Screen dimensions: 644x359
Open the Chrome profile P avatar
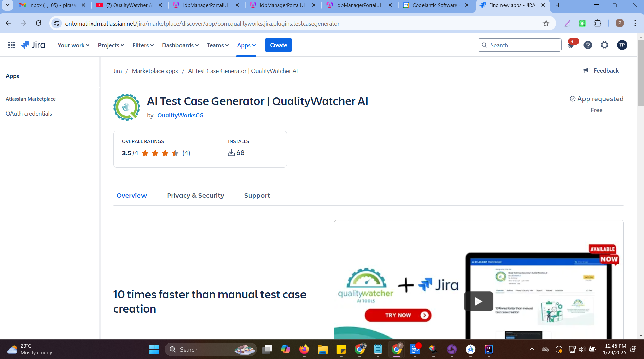(x=620, y=23)
